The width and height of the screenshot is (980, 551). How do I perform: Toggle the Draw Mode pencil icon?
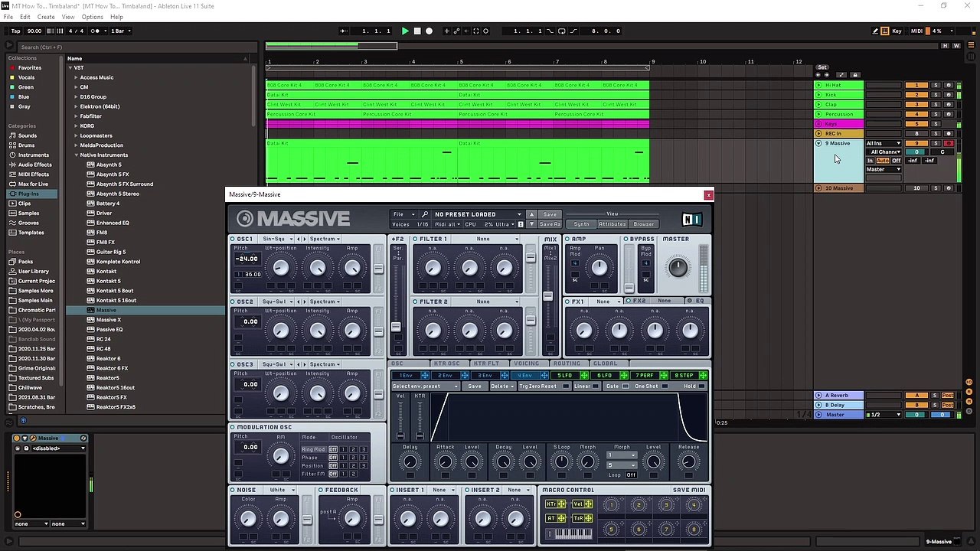[875, 31]
